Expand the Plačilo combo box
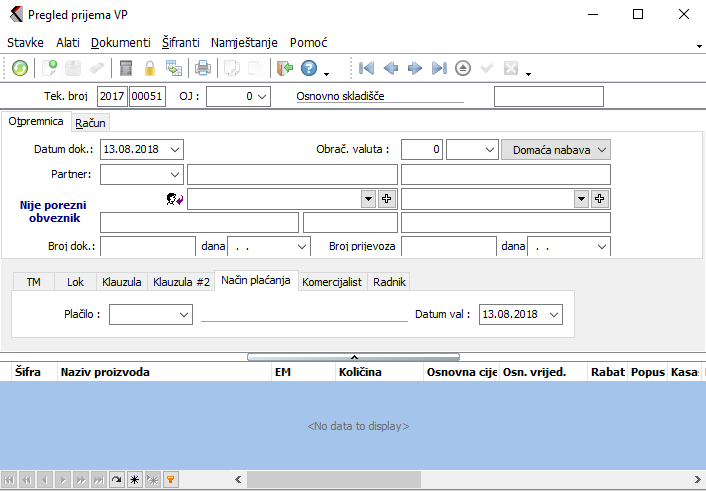The width and height of the screenshot is (706, 491). [x=183, y=314]
